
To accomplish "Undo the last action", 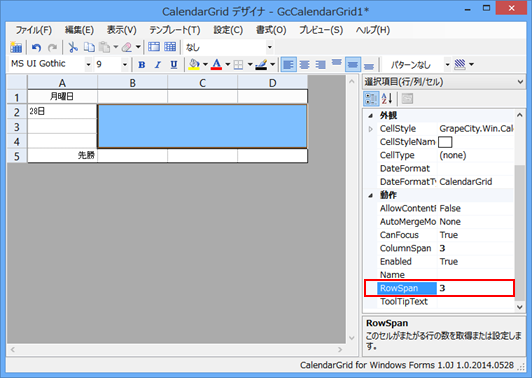I will point(36,48).
